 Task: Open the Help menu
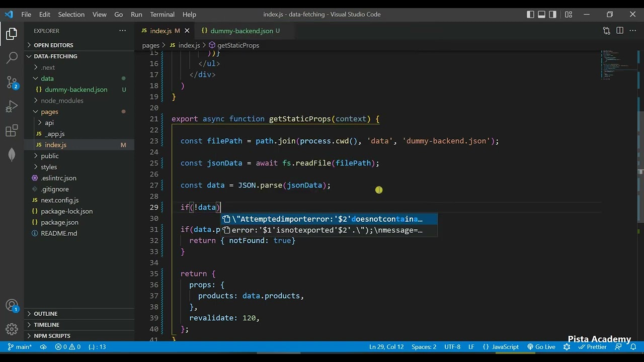(x=189, y=15)
